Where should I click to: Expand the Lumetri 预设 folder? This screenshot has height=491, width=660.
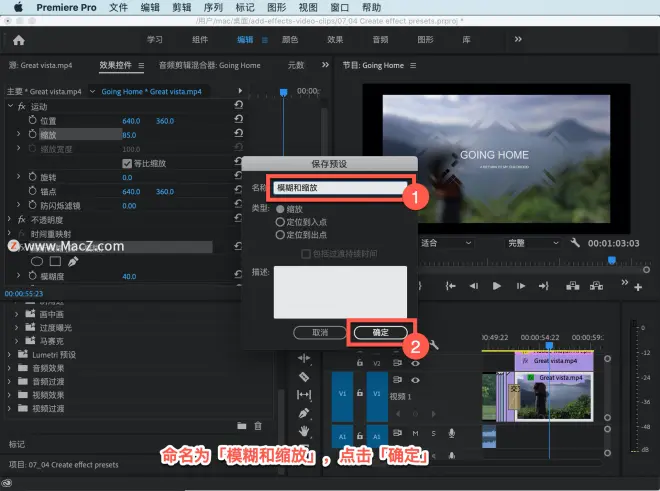coord(9,355)
